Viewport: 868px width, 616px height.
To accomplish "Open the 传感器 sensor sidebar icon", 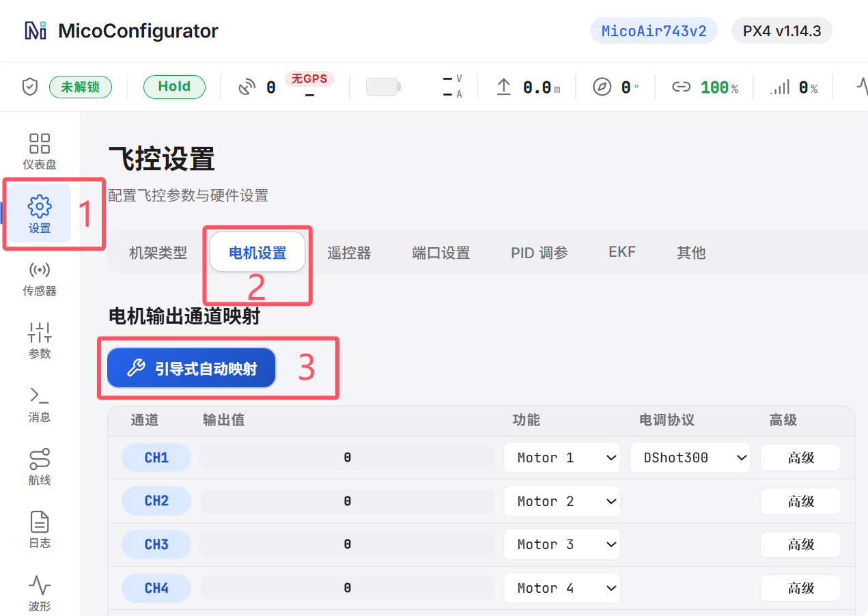I will 40,270.
